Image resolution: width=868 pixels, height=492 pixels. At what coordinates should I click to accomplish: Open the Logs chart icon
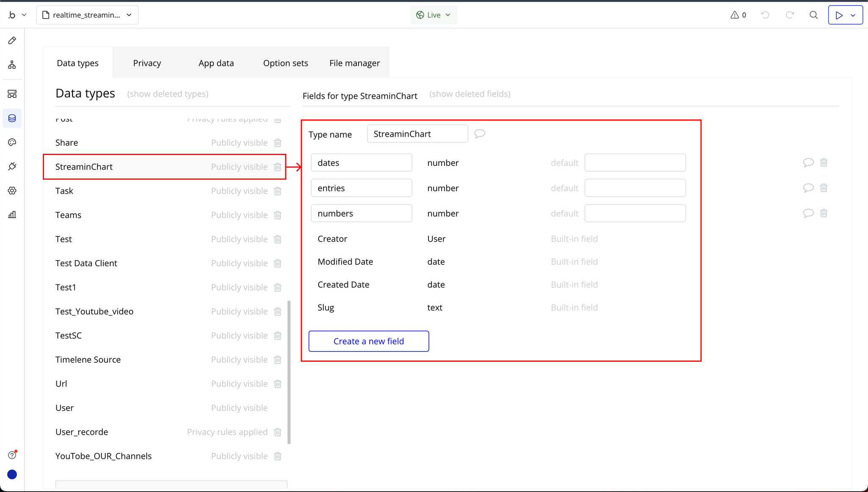pos(12,215)
